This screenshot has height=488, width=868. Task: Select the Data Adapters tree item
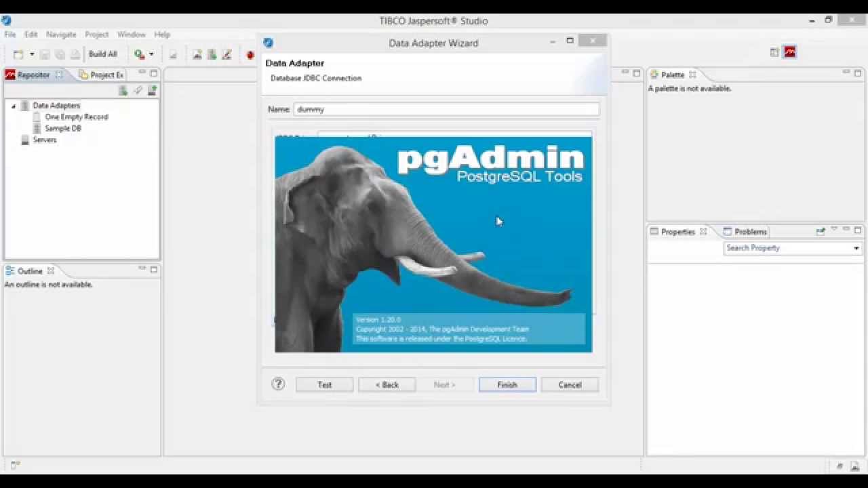coord(56,106)
